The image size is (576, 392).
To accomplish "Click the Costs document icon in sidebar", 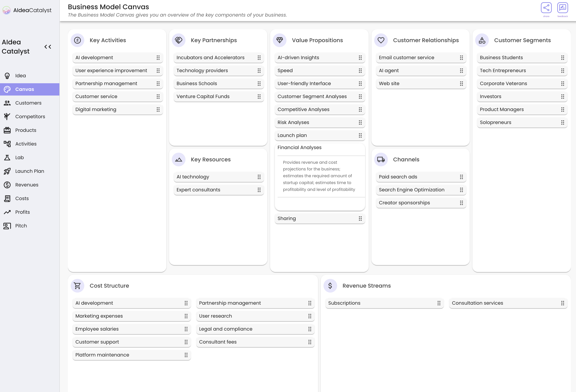I will (x=7, y=198).
